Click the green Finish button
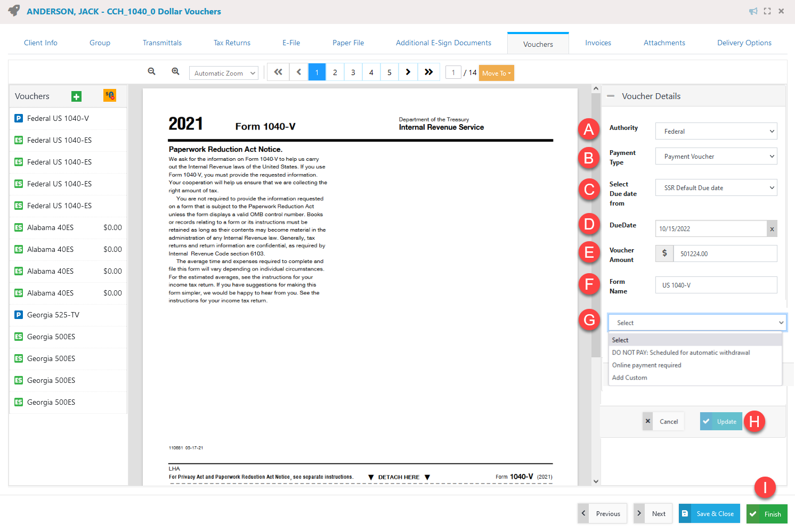 767,513
